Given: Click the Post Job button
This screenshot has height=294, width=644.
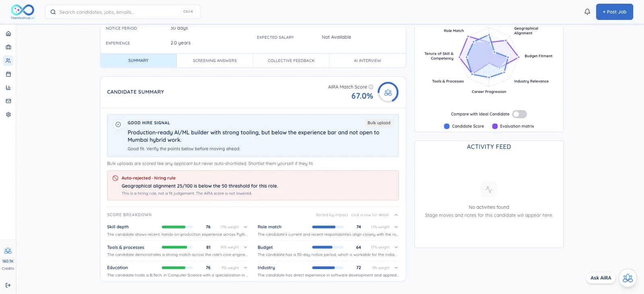Looking at the screenshot, I should (614, 12).
